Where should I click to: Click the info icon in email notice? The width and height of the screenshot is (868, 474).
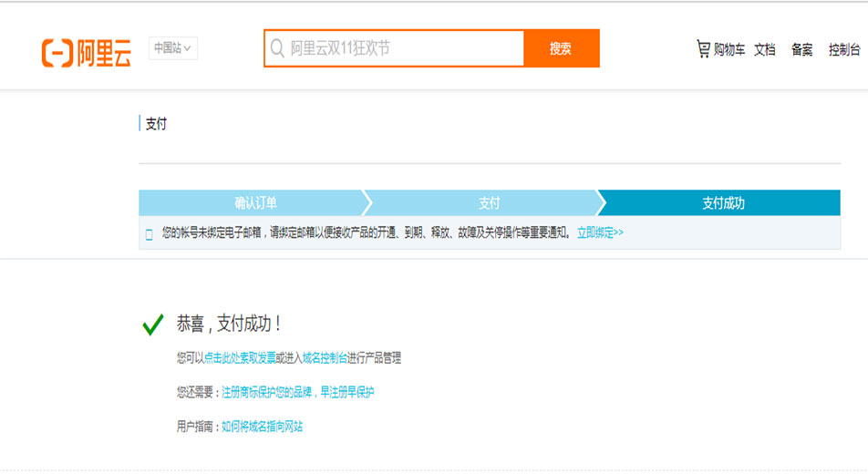[150, 234]
